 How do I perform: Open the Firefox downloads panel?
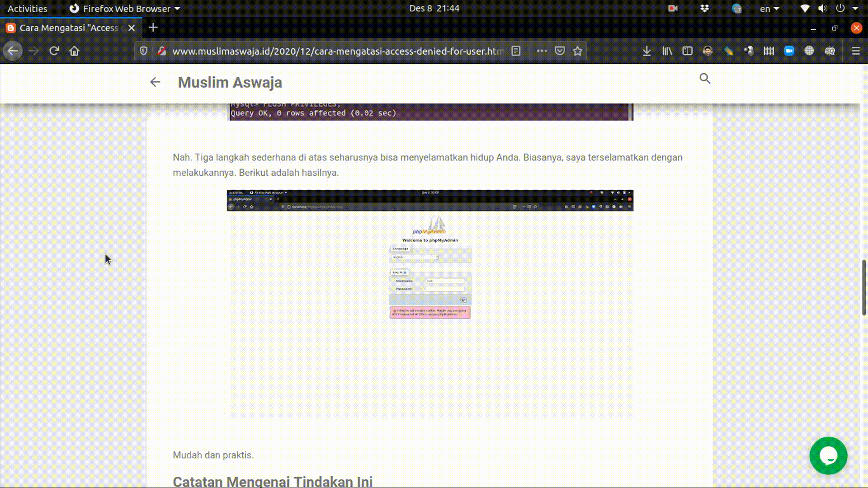[x=647, y=51]
